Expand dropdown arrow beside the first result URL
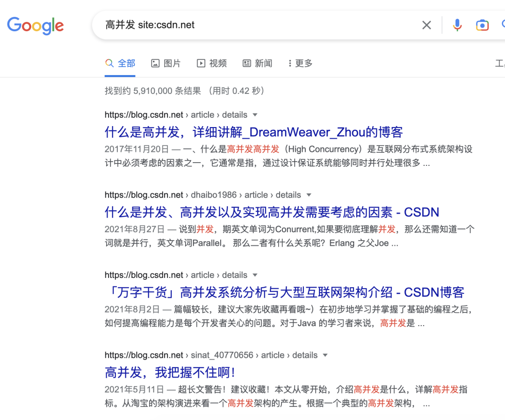Image resolution: width=505 pixels, height=420 pixels. [255, 115]
